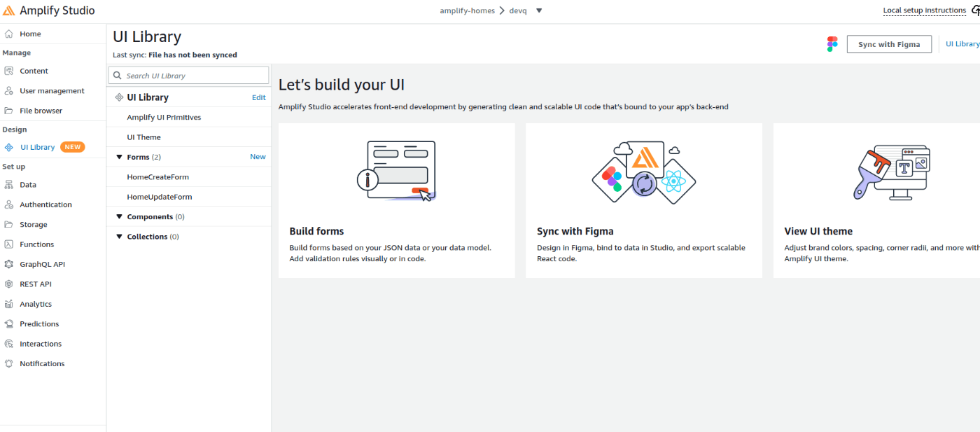This screenshot has height=432, width=980.
Task: Click the Components (0) section label
Action: coord(155,217)
